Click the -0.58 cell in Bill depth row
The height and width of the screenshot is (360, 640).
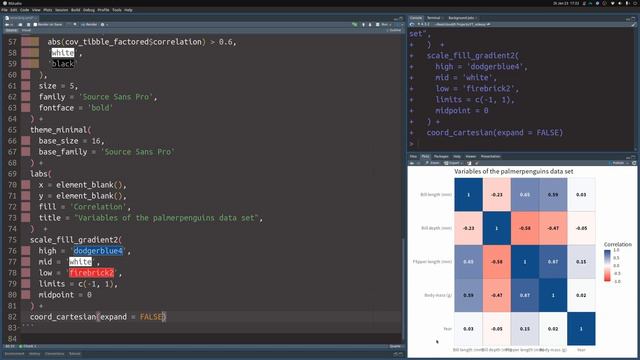[x=525, y=228]
